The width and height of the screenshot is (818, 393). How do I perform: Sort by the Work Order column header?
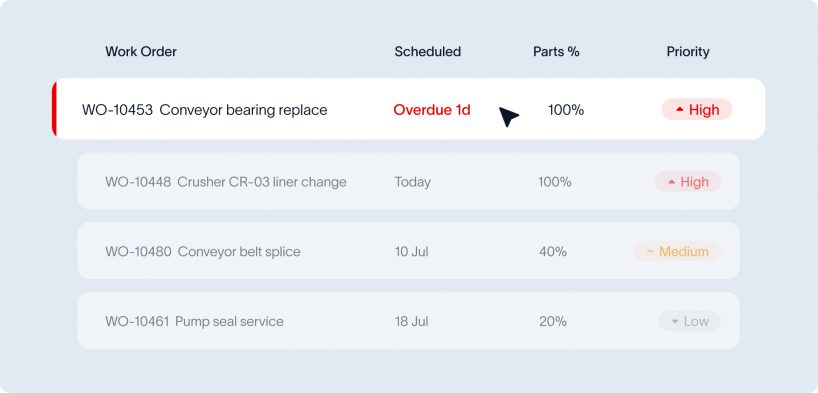click(x=141, y=52)
